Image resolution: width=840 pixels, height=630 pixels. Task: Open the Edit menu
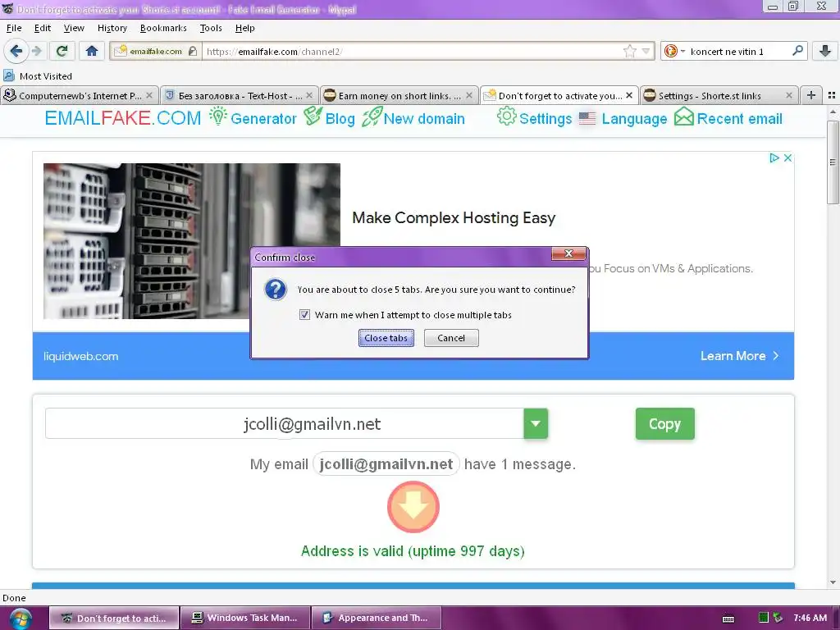(43, 28)
